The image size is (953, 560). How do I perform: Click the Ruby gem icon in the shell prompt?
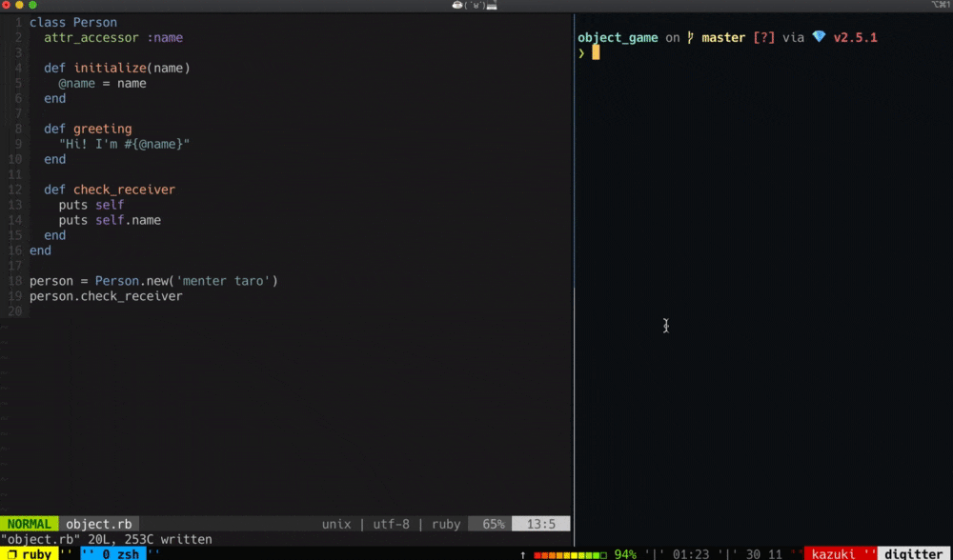click(820, 37)
